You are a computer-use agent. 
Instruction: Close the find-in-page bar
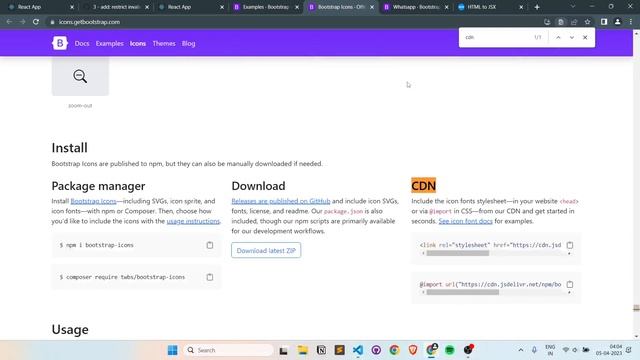point(585,37)
